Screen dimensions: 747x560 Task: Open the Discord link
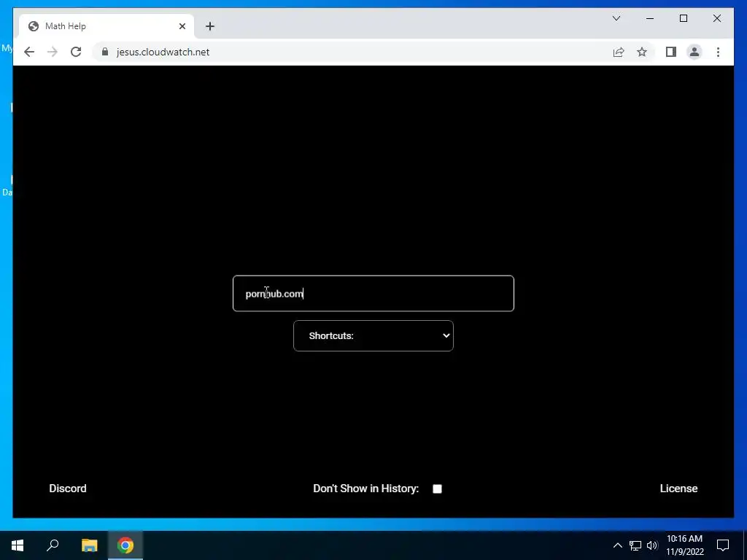click(x=68, y=489)
